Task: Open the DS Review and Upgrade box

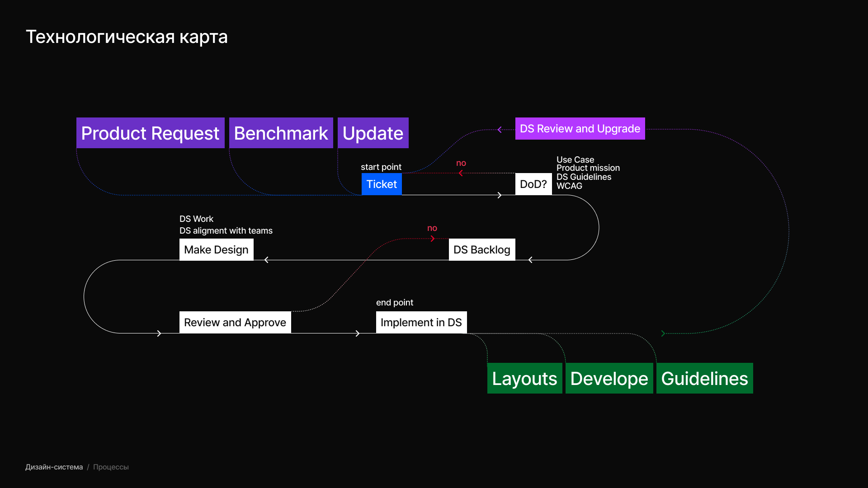Action: [580, 129]
